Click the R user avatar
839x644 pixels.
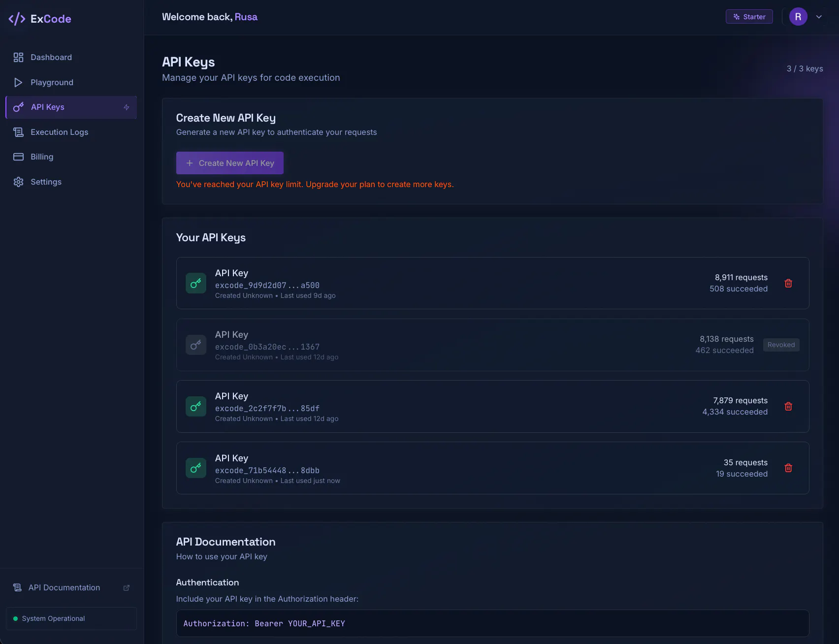(x=798, y=17)
